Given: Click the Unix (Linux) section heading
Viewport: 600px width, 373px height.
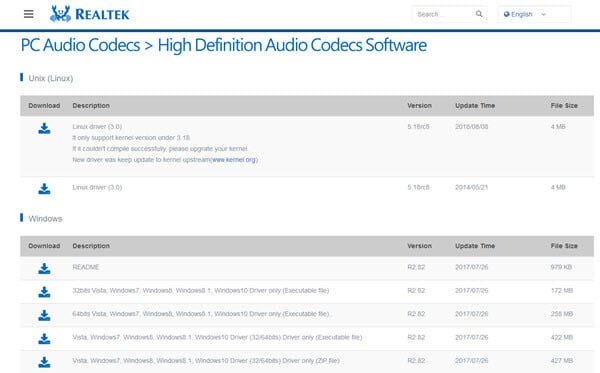Looking at the screenshot, I should click(51, 78).
